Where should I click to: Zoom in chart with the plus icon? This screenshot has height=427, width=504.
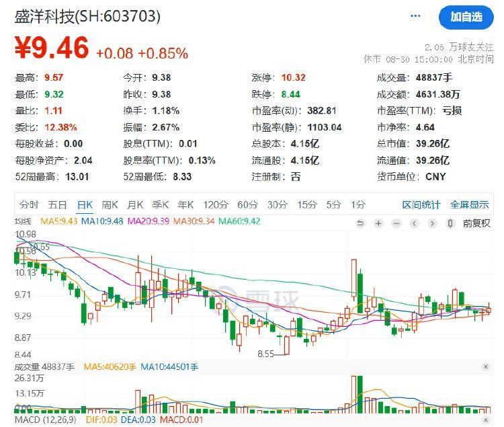pos(378,223)
